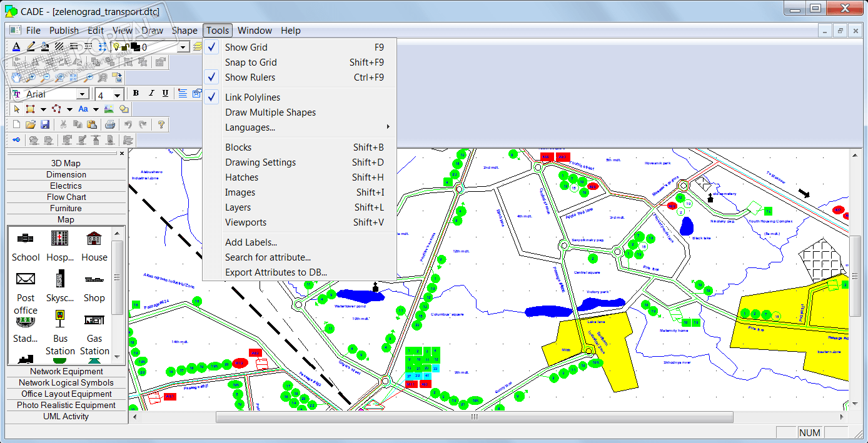Expand the polygon tool dropdown arrow
This screenshot has width=868, height=443.
point(69,109)
